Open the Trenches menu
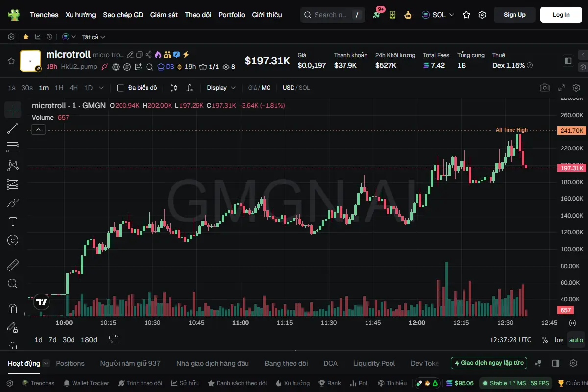 click(x=44, y=15)
